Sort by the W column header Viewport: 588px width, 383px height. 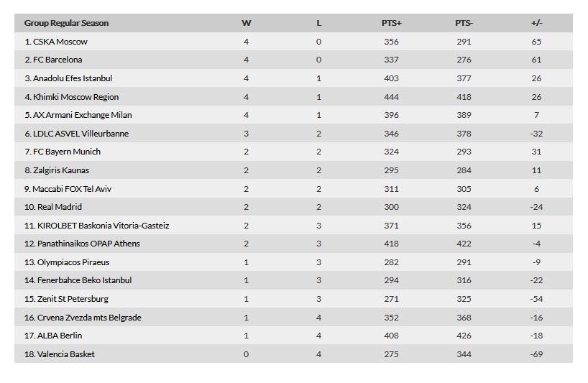(246, 23)
